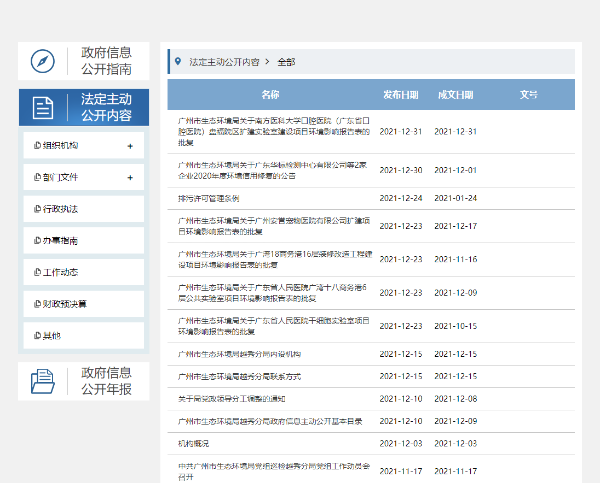Select 全部 in the breadcrumb

[286, 62]
